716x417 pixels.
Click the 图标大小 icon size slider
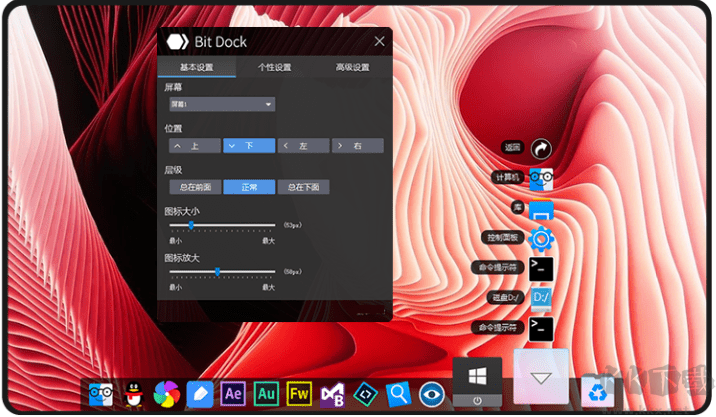222,225
